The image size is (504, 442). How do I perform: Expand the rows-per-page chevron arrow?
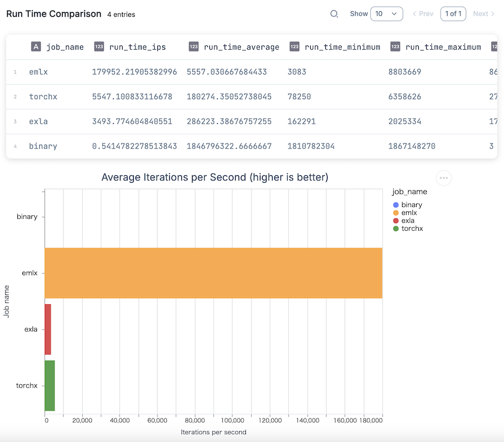point(394,14)
